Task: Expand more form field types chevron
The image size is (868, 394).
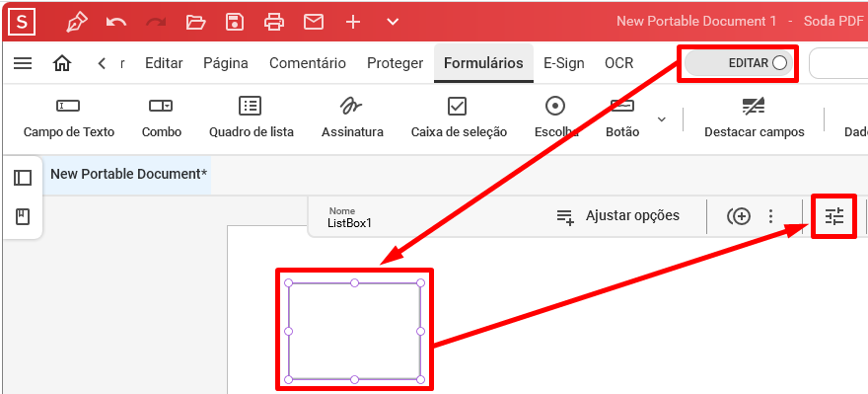Action: click(662, 119)
